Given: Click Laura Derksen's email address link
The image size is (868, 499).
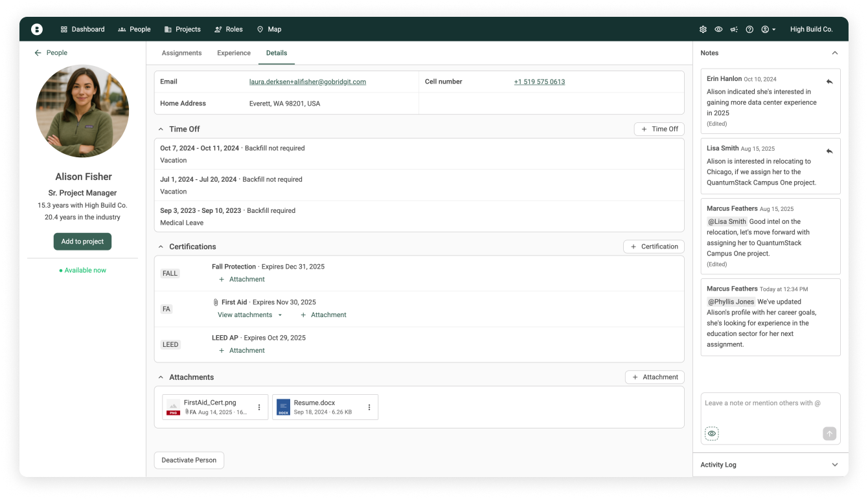Looking at the screenshot, I should (x=308, y=82).
